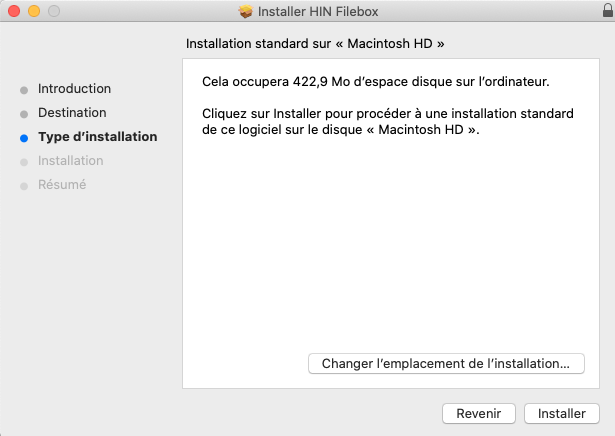Select the Introduction step
615x436 pixels.
click(x=74, y=89)
